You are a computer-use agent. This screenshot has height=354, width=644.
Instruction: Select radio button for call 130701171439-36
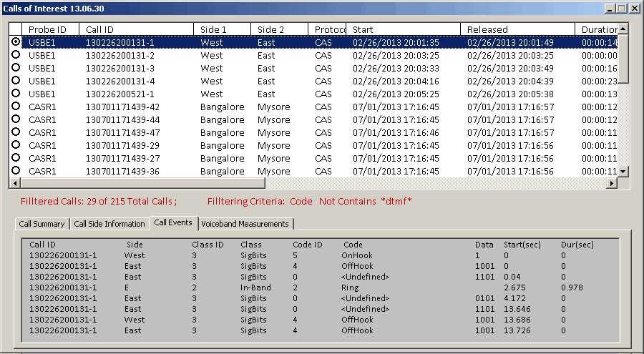point(16,170)
